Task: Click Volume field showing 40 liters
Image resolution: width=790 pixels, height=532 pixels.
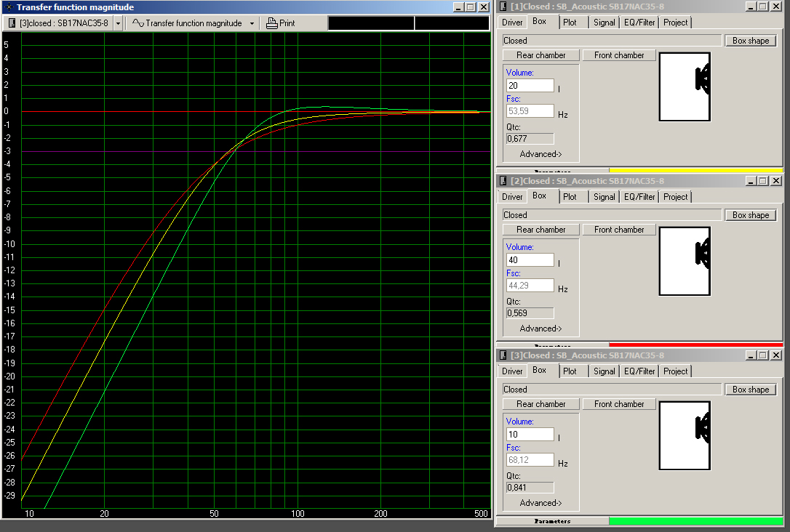Action: pyautogui.click(x=530, y=259)
